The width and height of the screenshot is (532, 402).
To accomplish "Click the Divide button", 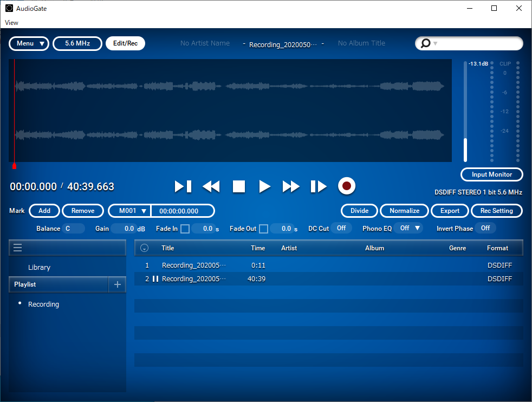I will pyautogui.click(x=359, y=211).
